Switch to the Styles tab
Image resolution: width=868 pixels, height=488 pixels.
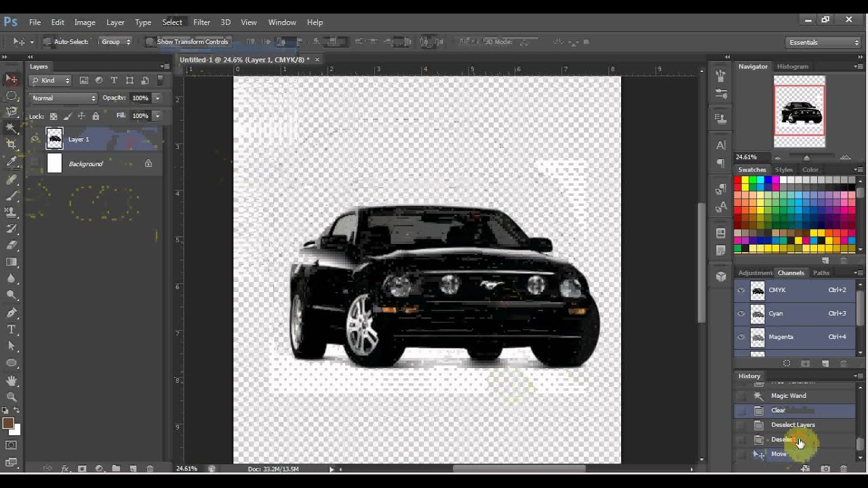[784, 170]
